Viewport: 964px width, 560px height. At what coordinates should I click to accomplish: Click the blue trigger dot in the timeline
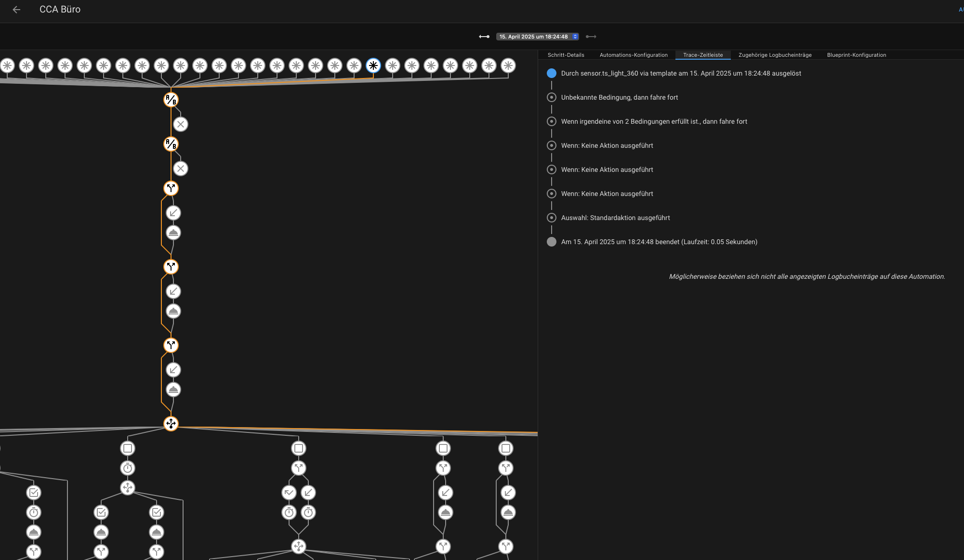point(552,73)
